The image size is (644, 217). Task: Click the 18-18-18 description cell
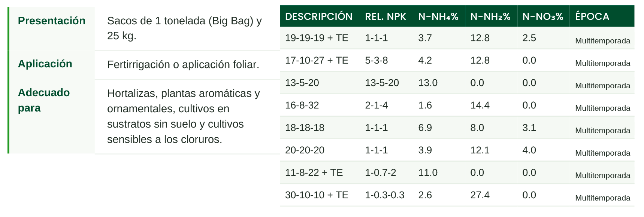pos(305,128)
